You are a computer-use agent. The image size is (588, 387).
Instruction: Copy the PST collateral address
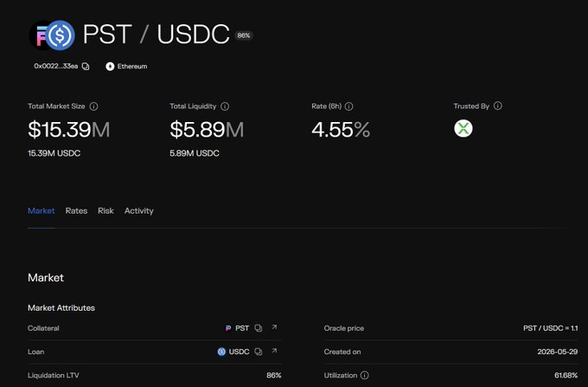(259, 328)
